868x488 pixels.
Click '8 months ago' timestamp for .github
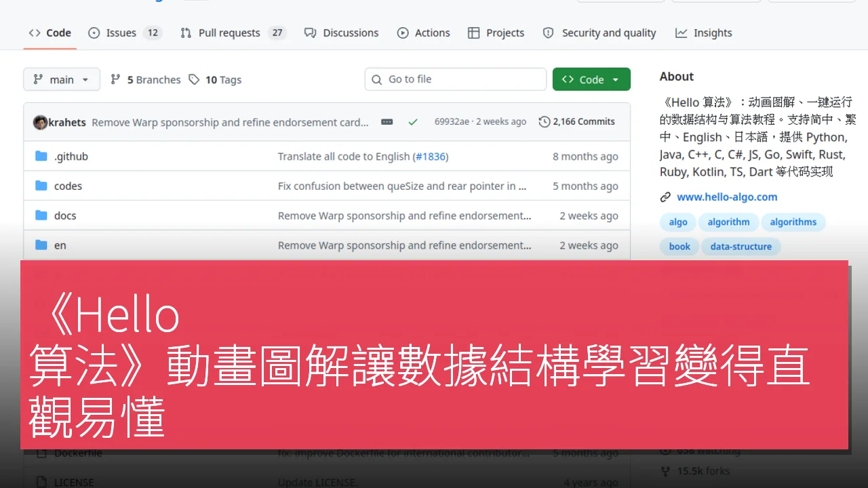pos(585,157)
